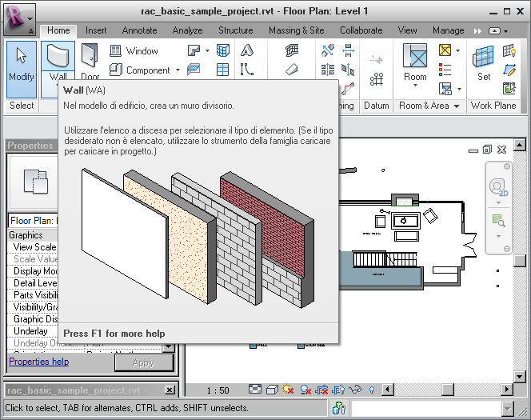The width and height of the screenshot is (531, 420).
Task: Choose the Window tool
Action: tap(134, 51)
